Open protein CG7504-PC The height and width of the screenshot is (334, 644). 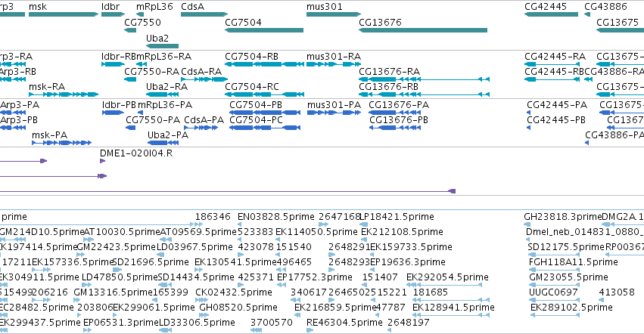265,128
